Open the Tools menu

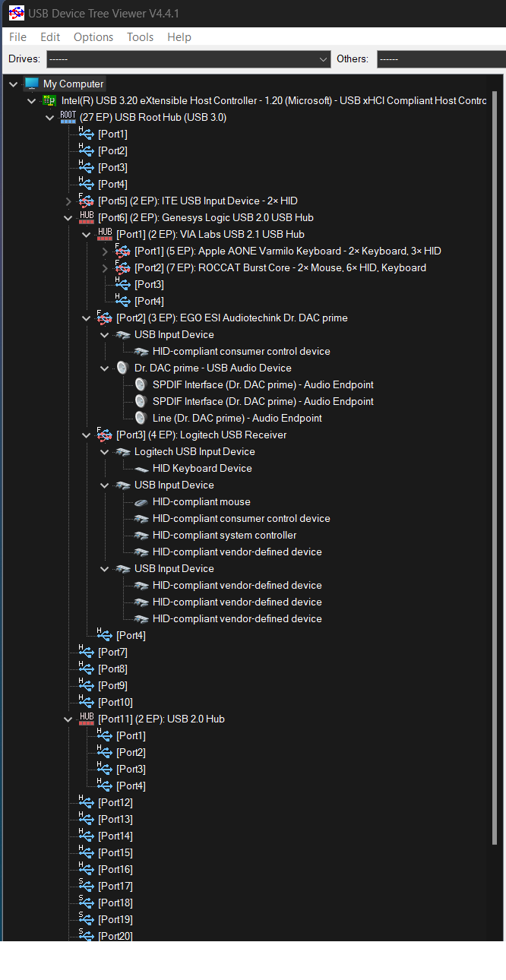pyautogui.click(x=140, y=36)
